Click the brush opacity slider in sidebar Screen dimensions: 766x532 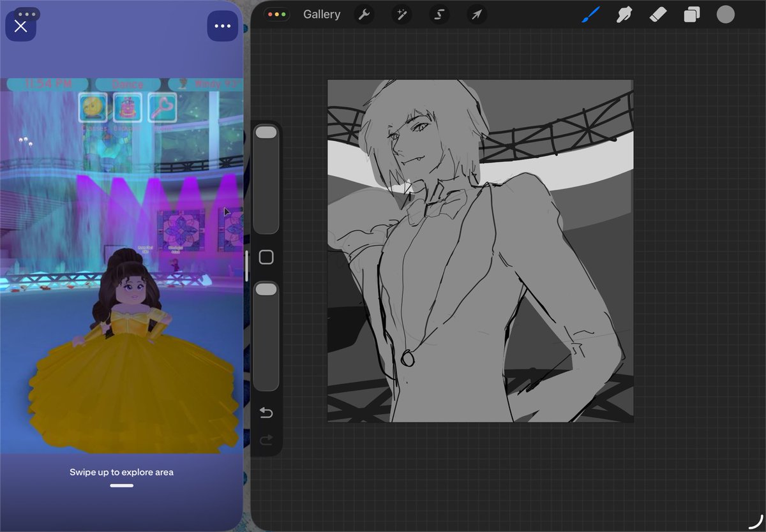click(266, 337)
